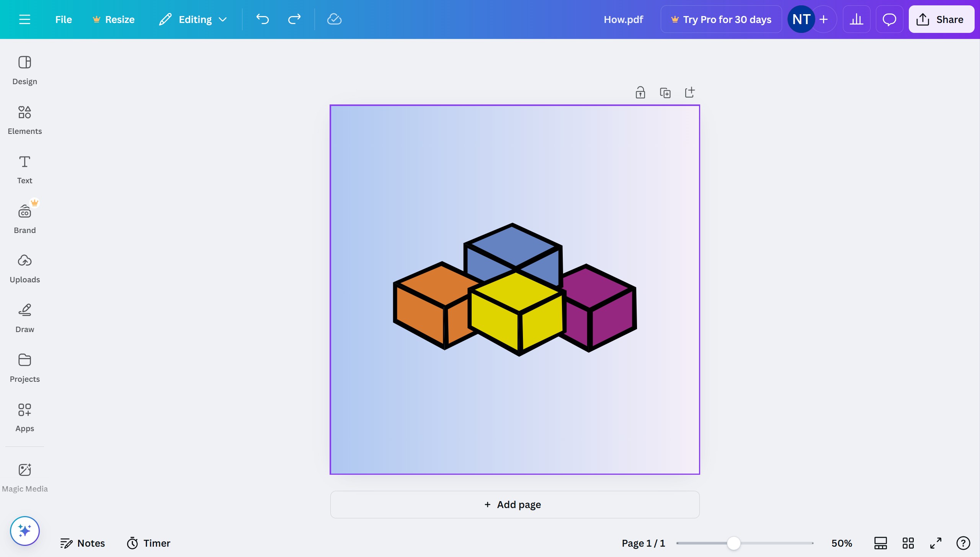Open the Uploads panel
Screen dimensions: 980x557
(24, 269)
